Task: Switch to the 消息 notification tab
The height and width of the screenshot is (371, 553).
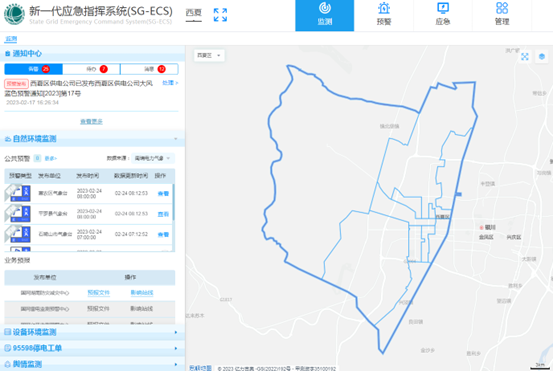Action: click(149, 69)
